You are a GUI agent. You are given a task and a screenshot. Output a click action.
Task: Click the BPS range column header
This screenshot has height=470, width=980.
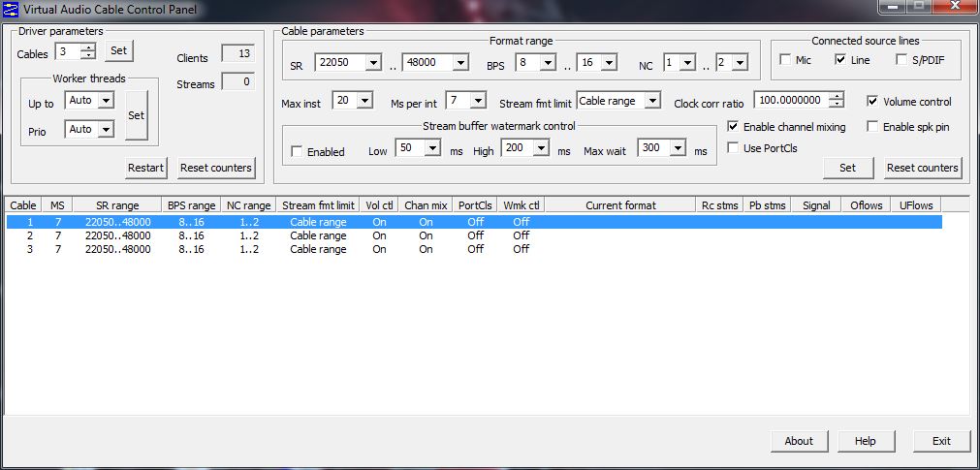click(191, 205)
